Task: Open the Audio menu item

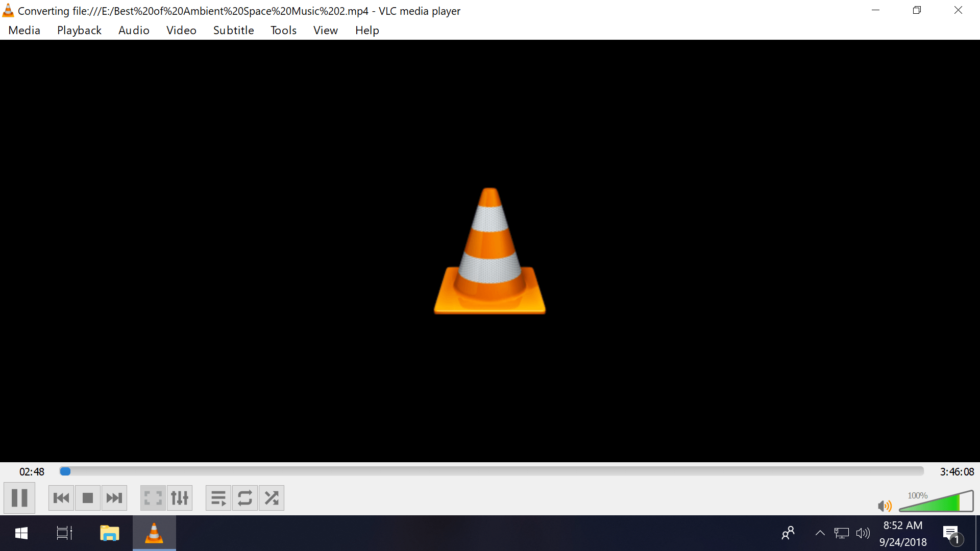Action: click(x=134, y=30)
